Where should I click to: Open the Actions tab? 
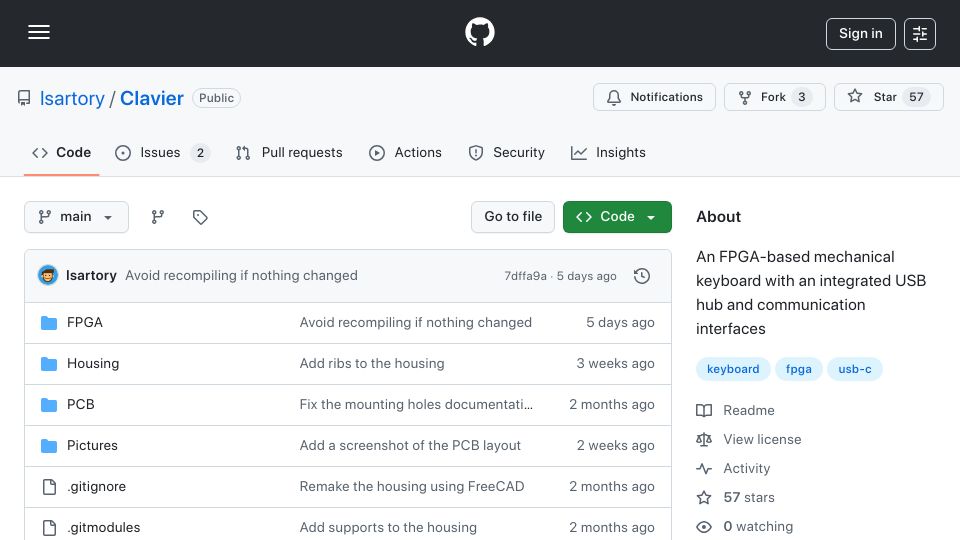tap(405, 152)
